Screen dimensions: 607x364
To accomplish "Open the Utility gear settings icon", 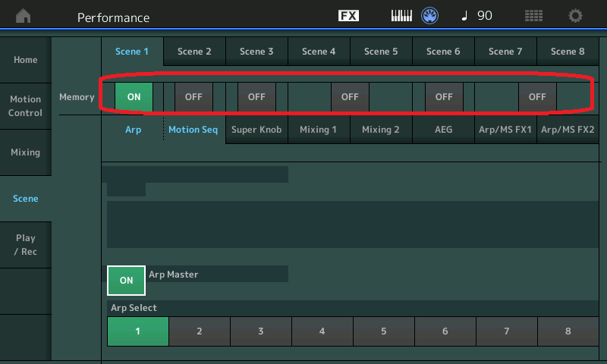I will (x=576, y=16).
